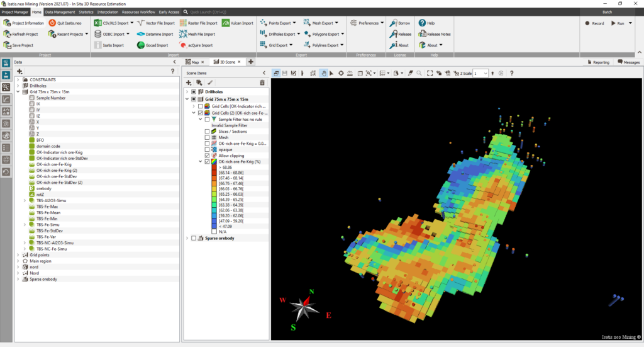Open Vector File Import

[x=156, y=23]
